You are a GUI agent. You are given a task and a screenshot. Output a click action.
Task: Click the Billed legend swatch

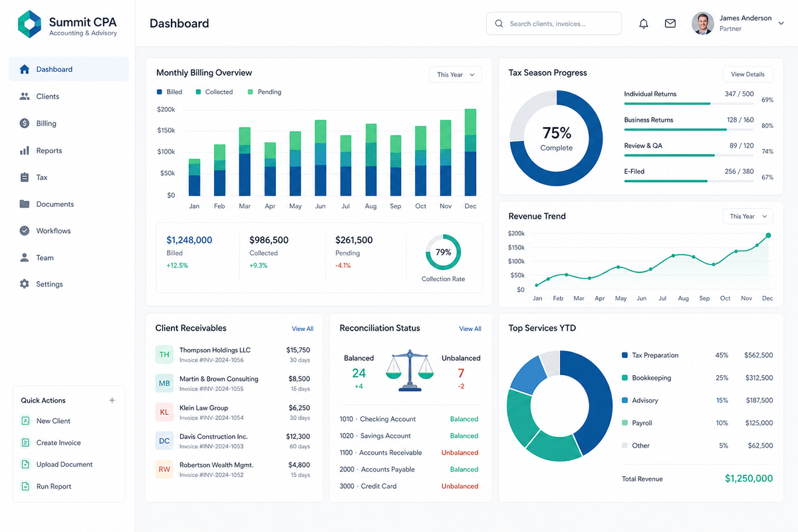point(160,92)
